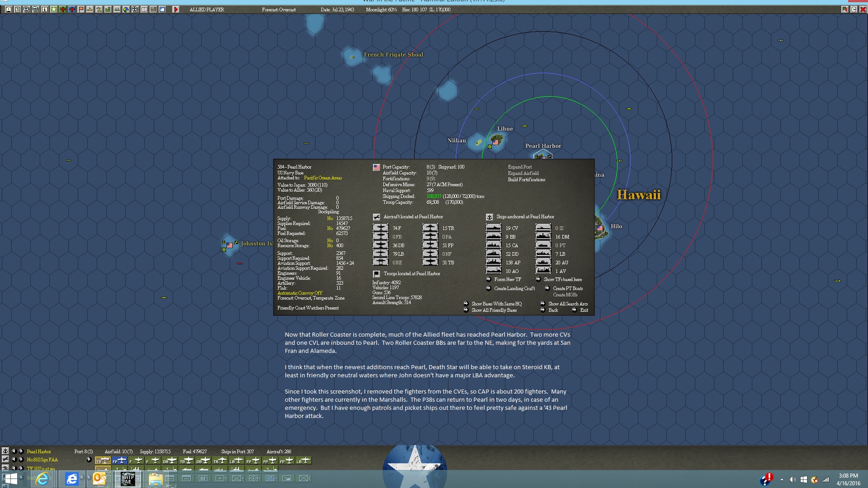This screenshot has width=868, height=488.
Task: Click the Pearl Harbor base hex on map
Action: click(x=543, y=155)
